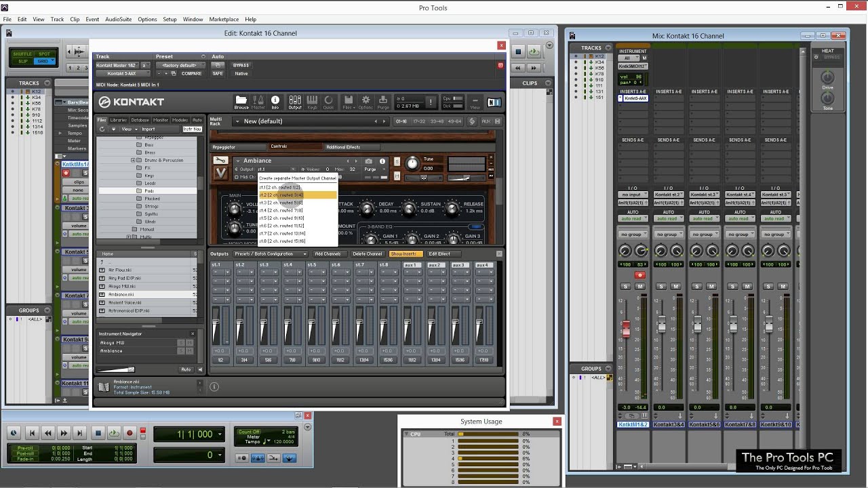Click the Play button in the transport window
Screen dimensions: 868x488
coord(114,432)
